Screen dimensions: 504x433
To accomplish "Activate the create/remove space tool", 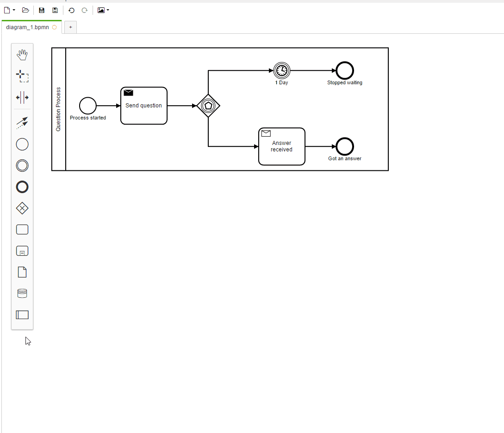I will 22,98.
